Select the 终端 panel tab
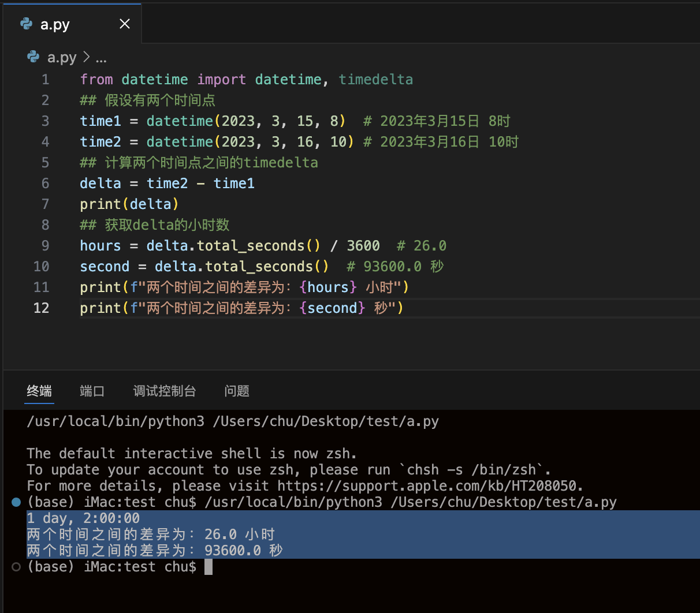The image size is (700, 613). (39, 391)
